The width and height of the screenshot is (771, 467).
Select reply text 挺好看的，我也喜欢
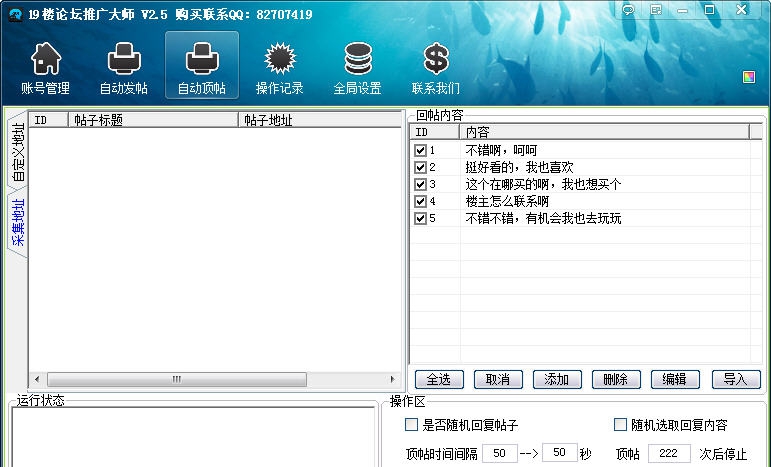pyautogui.click(x=519, y=167)
